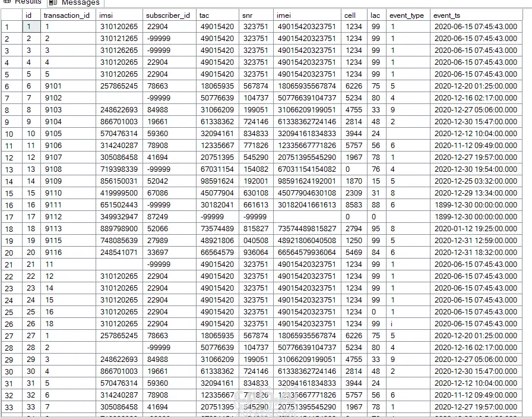Open the Results tab
Image resolution: width=532 pixels, height=419 pixels.
click(x=23, y=2)
